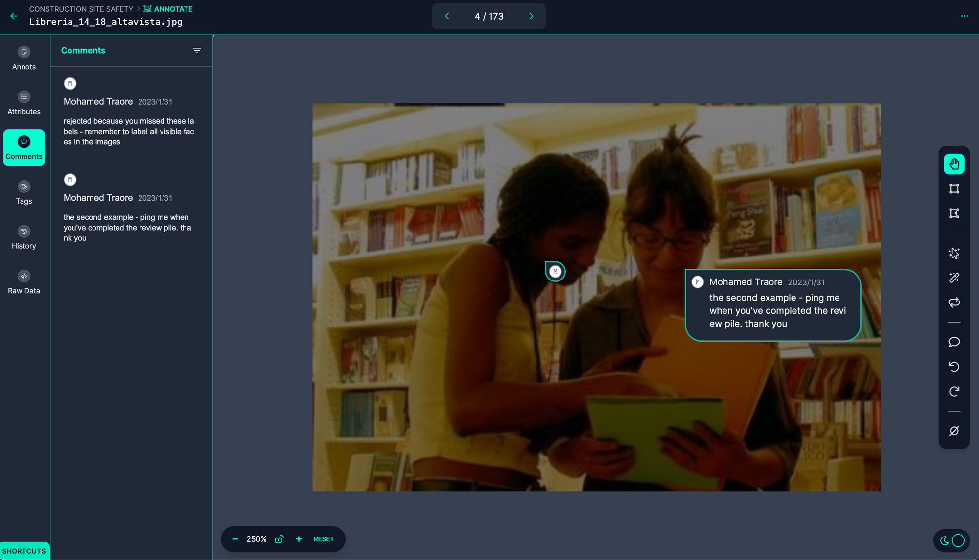Click the sparkle smart-select tool
The image size is (979, 560).
click(954, 253)
